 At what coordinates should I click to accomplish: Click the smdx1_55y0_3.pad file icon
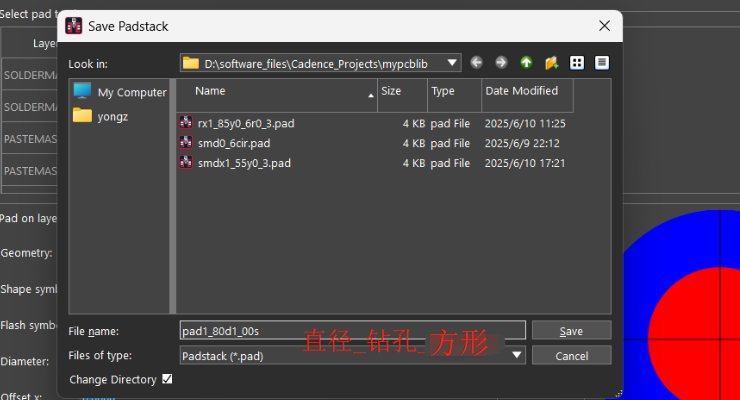[186, 163]
